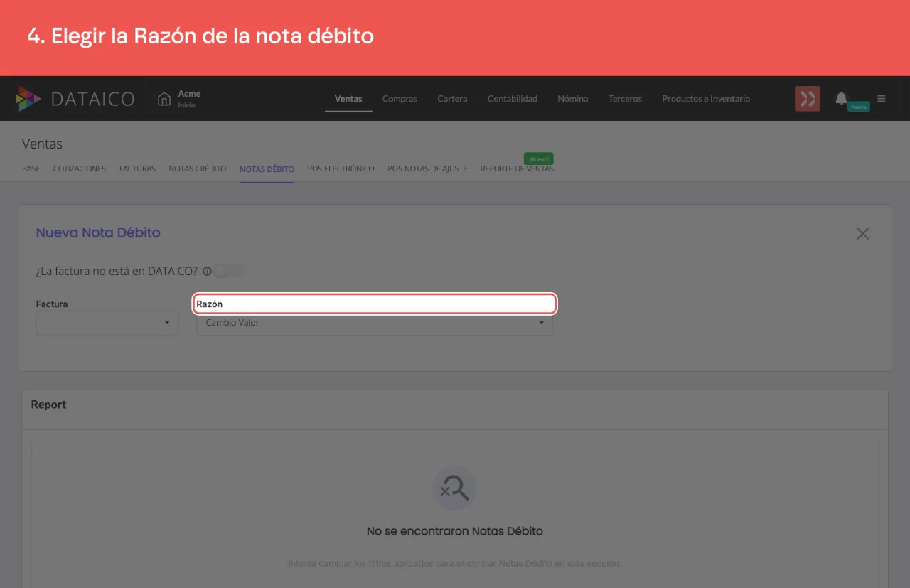Open the hamburger menu icon

point(882,98)
